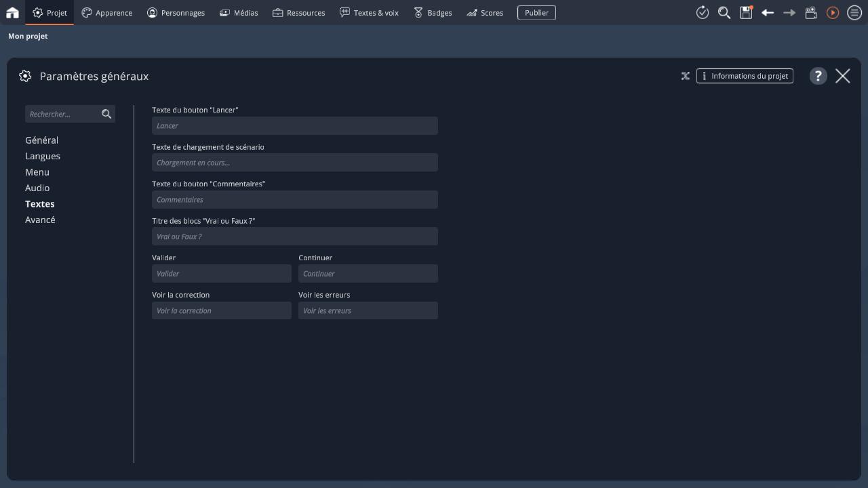Undo with the left arrow icon
The height and width of the screenshot is (488, 868).
pos(768,12)
